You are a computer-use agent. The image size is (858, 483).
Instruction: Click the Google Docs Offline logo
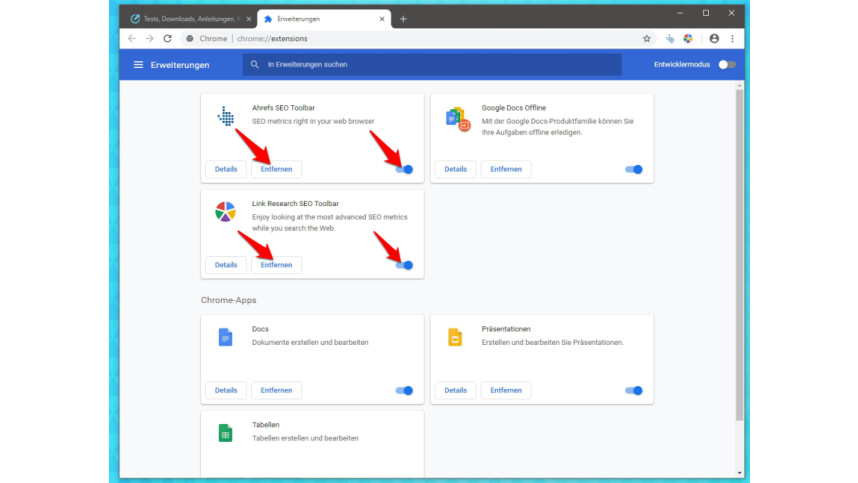click(x=457, y=120)
